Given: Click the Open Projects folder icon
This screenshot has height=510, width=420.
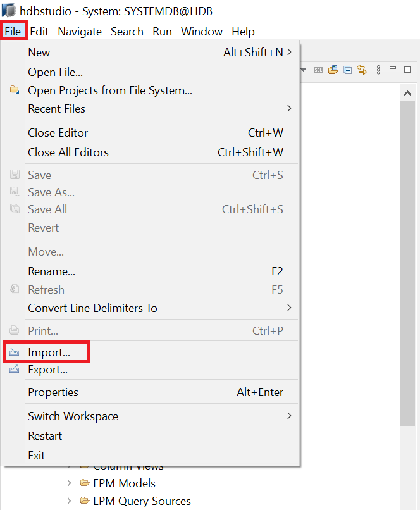Looking at the screenshot, I should 15,90.
